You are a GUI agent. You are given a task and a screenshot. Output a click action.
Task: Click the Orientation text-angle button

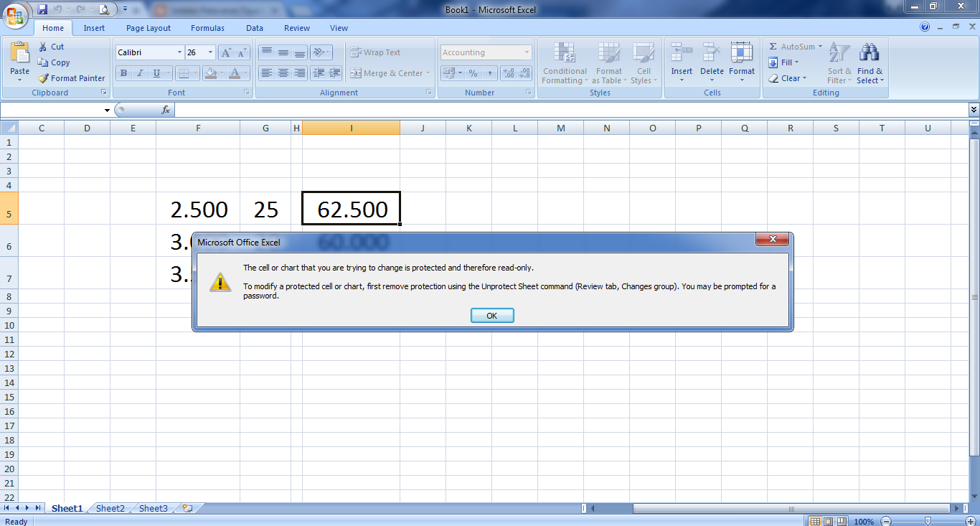point(321,52)
